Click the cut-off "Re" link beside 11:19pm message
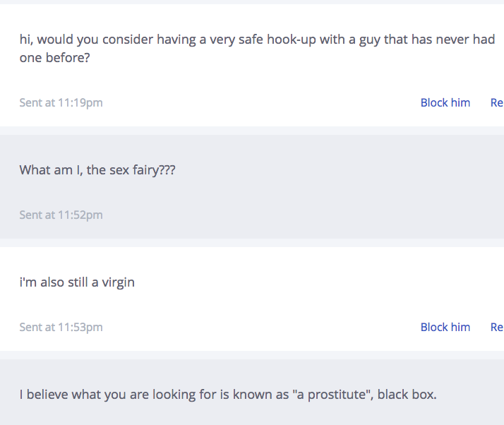 point(496,102)
